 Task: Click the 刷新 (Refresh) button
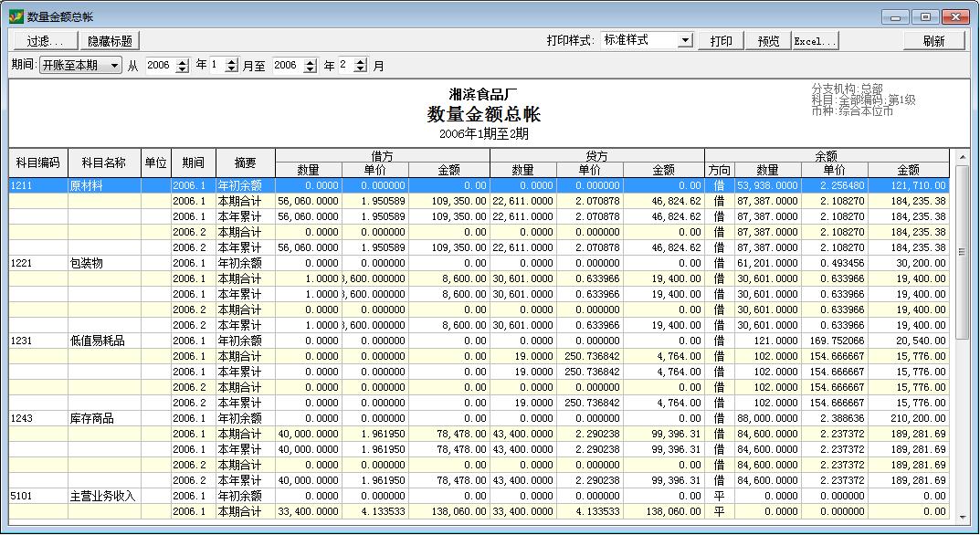(933, 39)
